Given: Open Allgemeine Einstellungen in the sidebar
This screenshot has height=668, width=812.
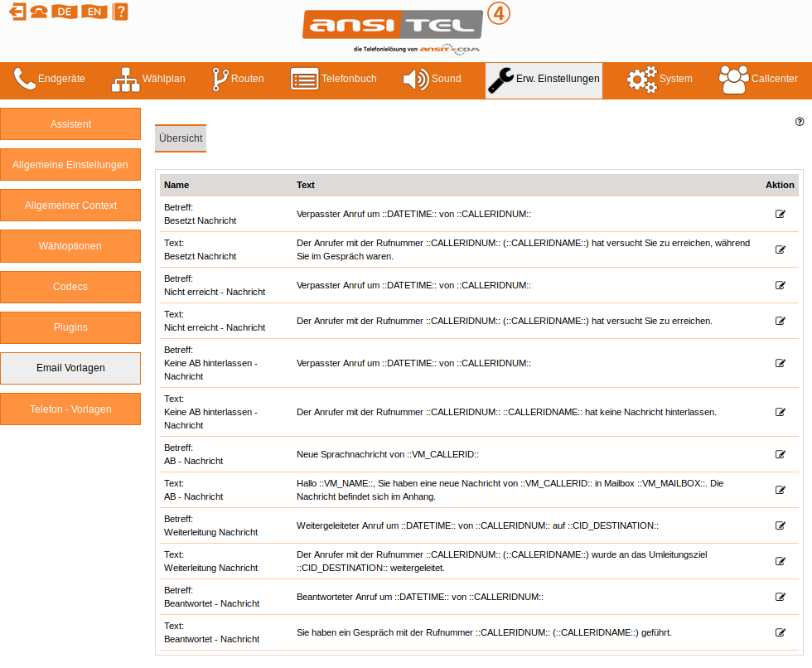Looking at the screenshot, I should pos(70,165).
